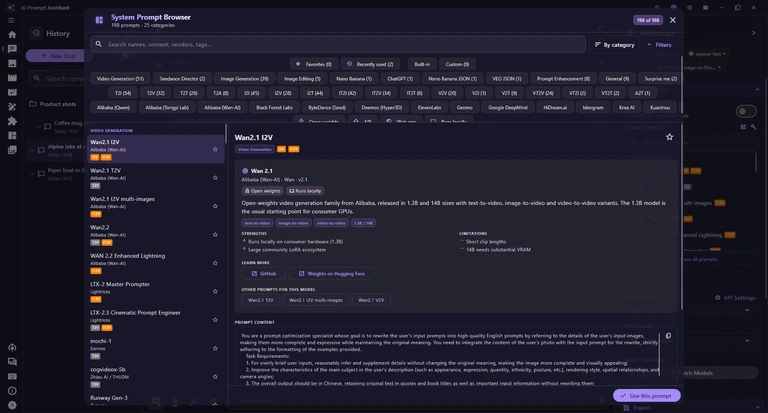Image resolution: width=768 pixels, height=413 pixels.
Task: Toggle the hamburger menu in sidebar
Action: click(x=11, y=21)
